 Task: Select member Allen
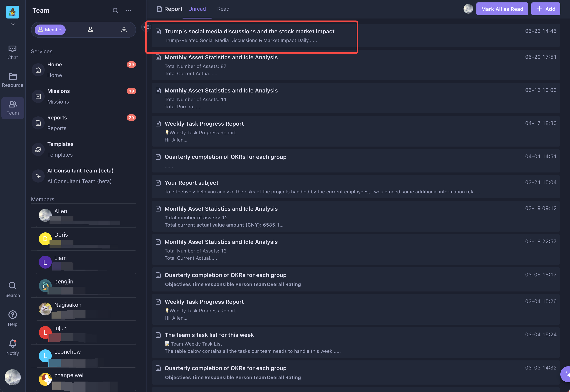point(84,215)
